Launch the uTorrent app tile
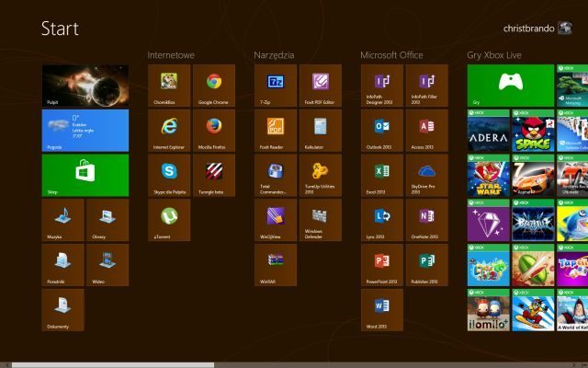The image size is (588, 368). [x=169, y=220]
